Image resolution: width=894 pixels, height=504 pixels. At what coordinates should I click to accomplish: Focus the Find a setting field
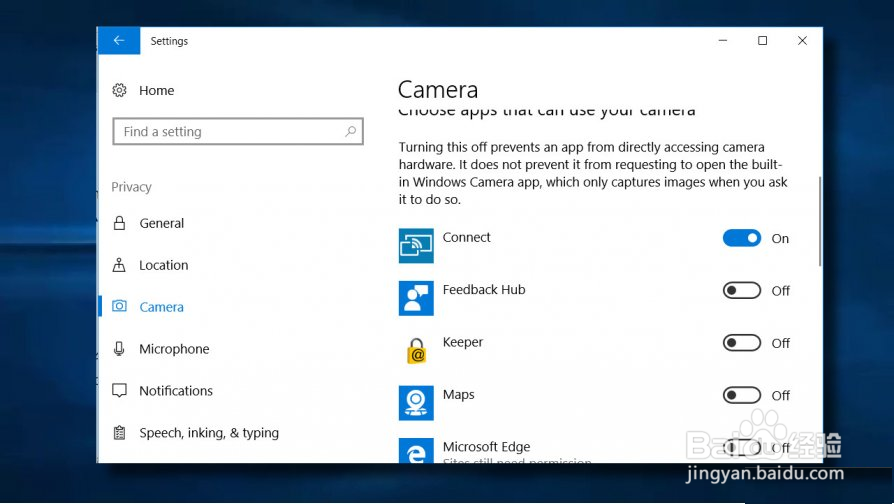(238, 132)
